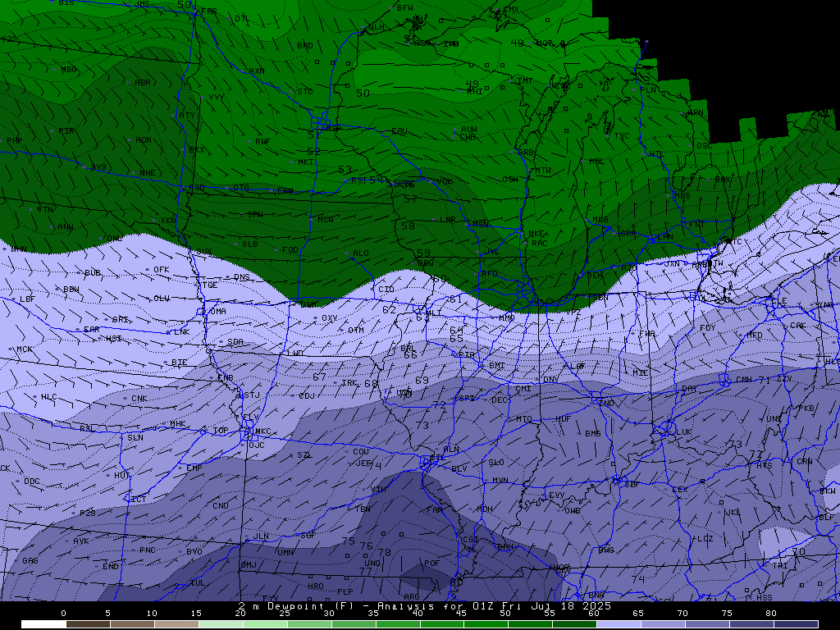Click the LBF station label

[x=27, y=299]
